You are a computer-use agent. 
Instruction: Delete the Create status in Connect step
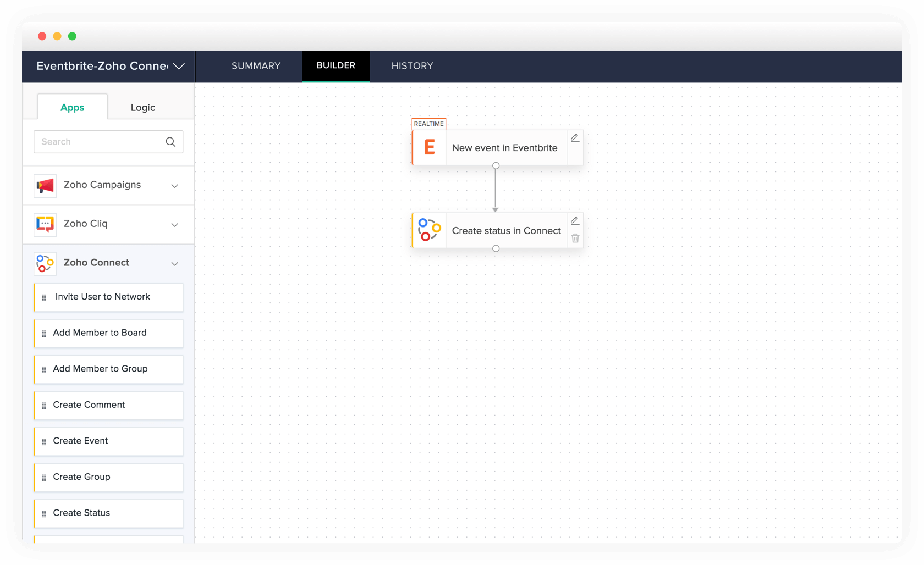[x=575, y=238]
